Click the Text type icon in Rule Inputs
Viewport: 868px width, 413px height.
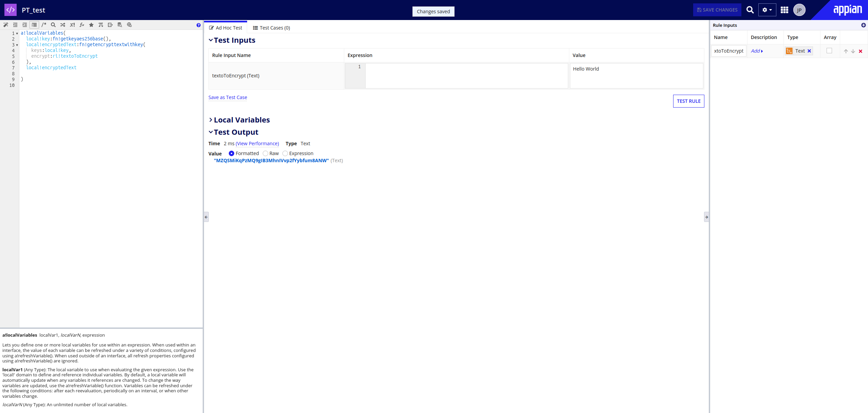click(x=789, y=51)
